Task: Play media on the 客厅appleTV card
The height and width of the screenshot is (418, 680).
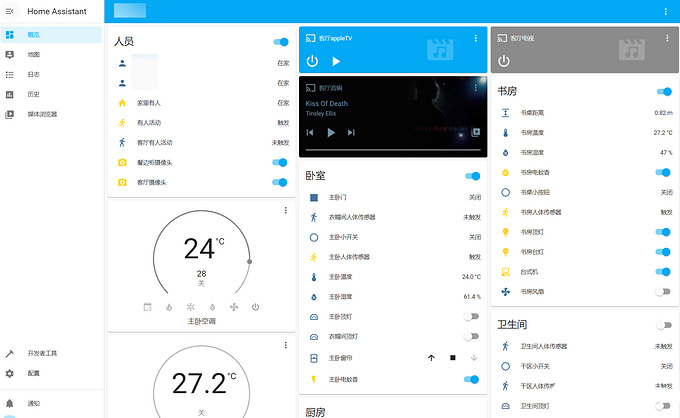Action: pos(336,62)
